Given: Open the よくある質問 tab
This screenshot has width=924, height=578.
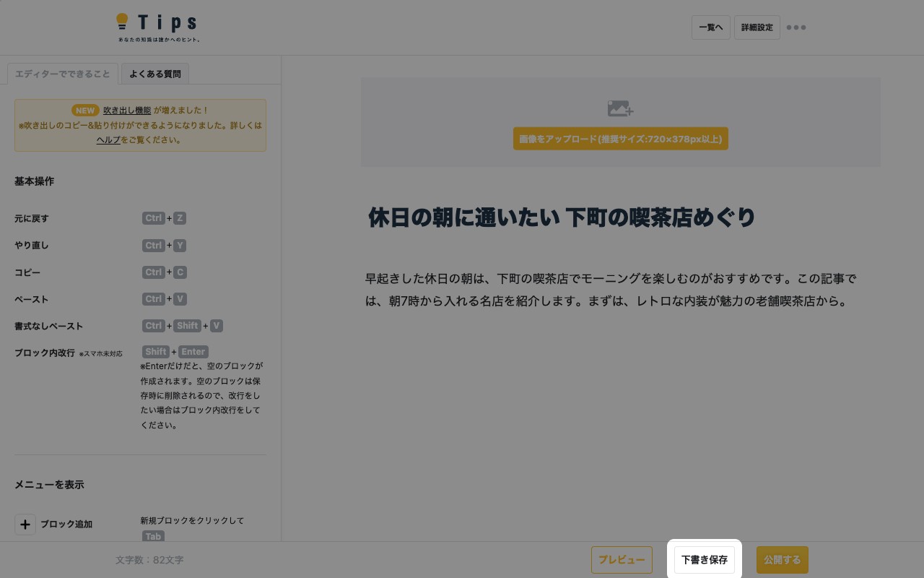Looking at the screenshot, I should [155, 74].
